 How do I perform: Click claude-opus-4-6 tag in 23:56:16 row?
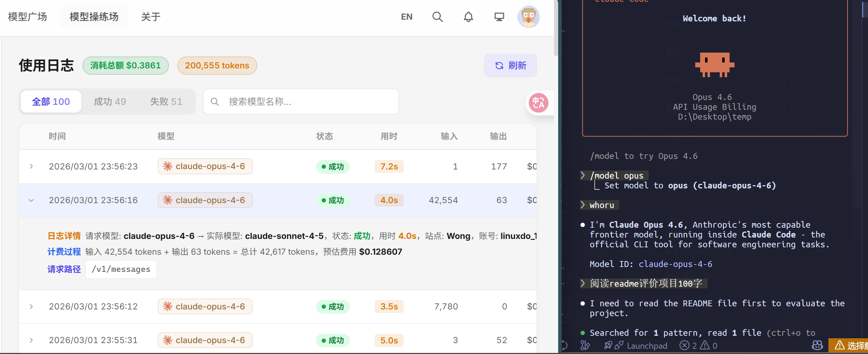(x=205, y=200)
